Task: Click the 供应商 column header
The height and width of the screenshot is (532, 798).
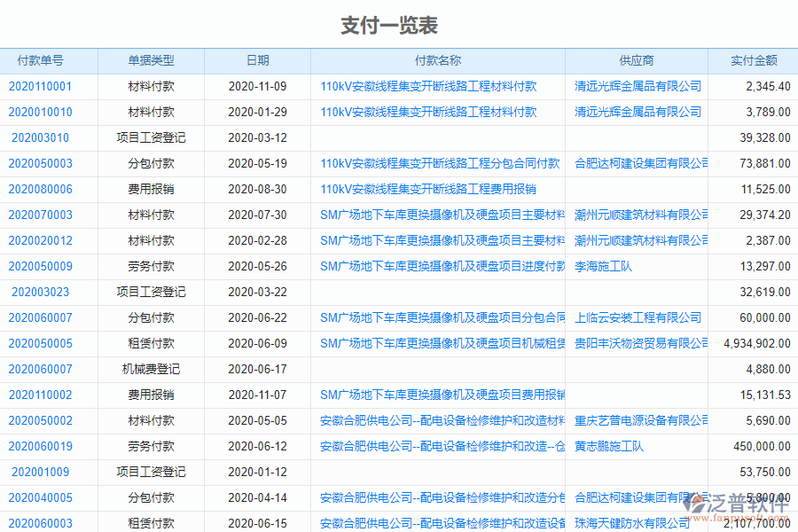Action: click(x=635, y=60)
